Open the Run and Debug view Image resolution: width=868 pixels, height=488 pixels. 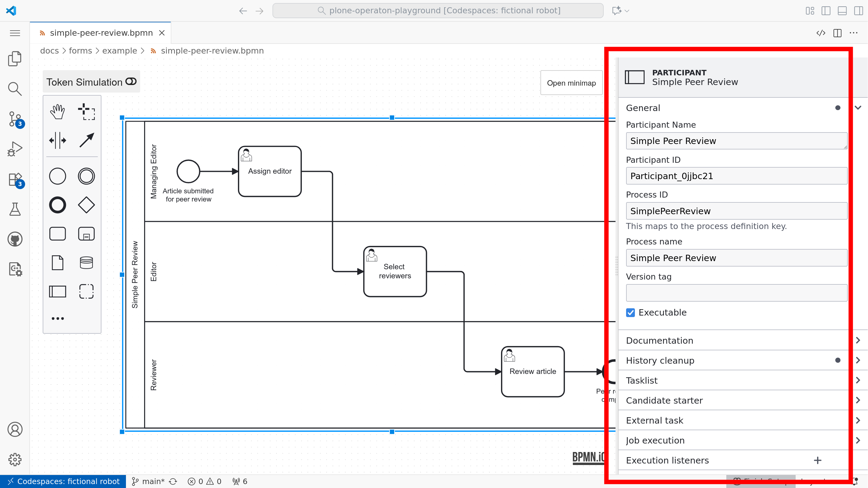tap(15, 149)
